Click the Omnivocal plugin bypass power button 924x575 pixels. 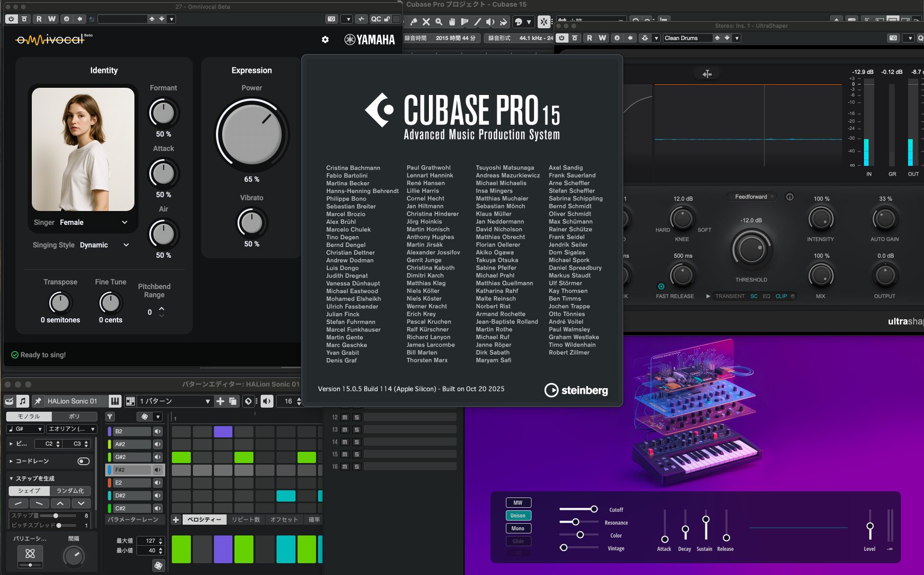(x=11, y=19)
